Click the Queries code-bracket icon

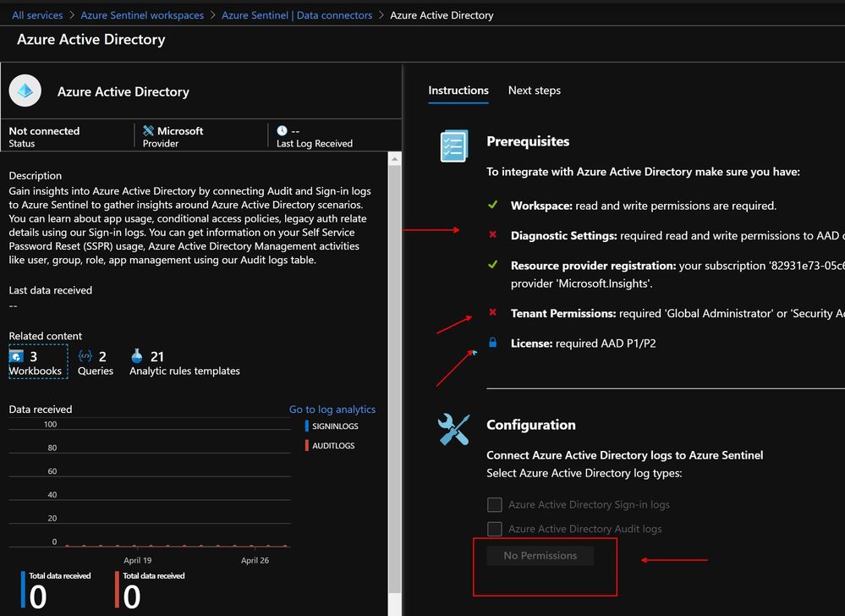[x=85, y=356]
